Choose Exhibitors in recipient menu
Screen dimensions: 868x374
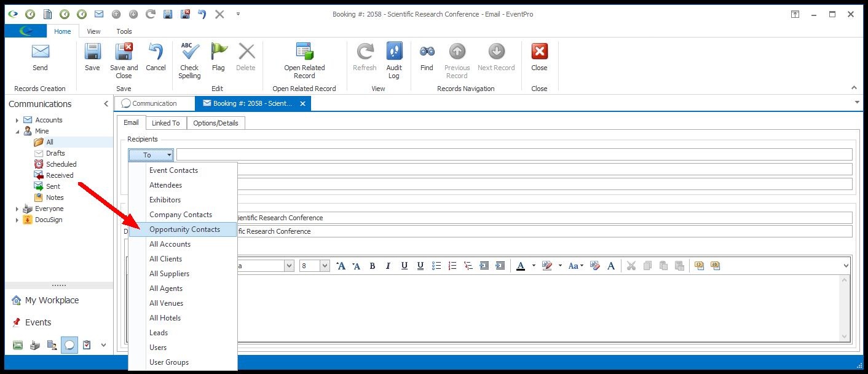coord(183,200)
